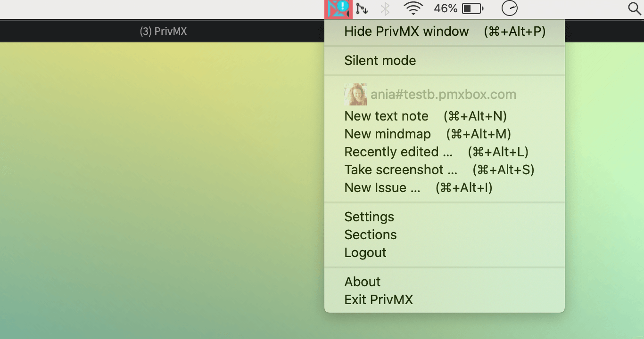Viewport: 644px width, 339px height.
Task: Click the battery indicator icon
Action: [x=473, y=8]
